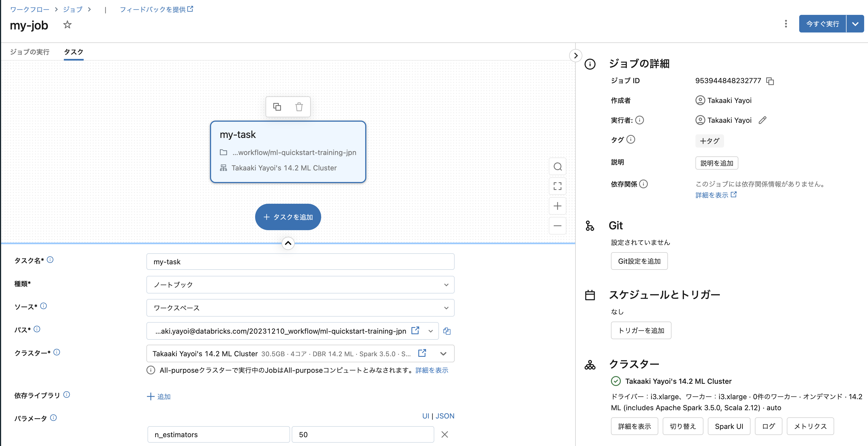Star my-job as a favorite
The width and height of the screenshot is (868, 446).
(x=67, y=25)
